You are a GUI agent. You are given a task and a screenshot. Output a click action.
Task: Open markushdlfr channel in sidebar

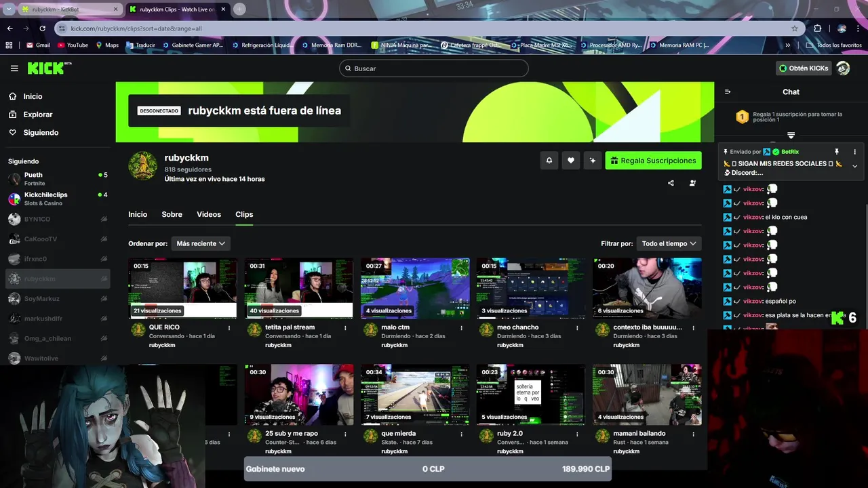coord(58,319)
